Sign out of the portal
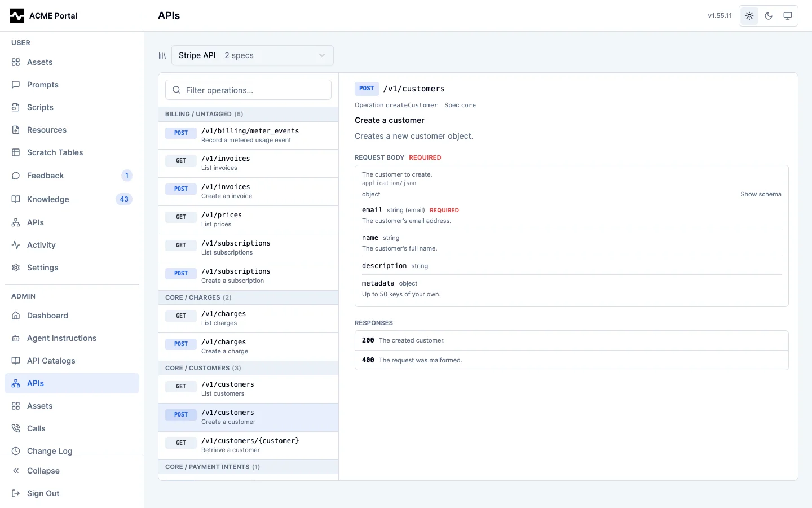812x508 pixels. click(72, 493)
